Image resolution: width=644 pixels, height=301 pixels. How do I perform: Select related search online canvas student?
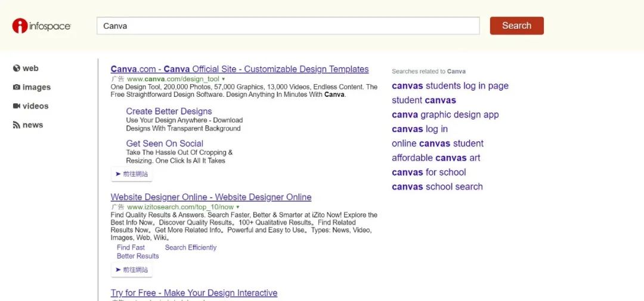coord(438,143)
